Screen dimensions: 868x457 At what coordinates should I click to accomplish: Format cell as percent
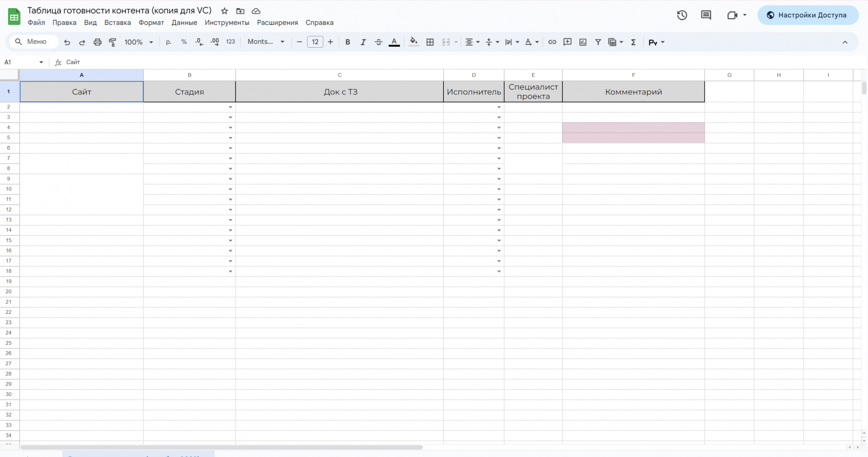coord(184,42)
